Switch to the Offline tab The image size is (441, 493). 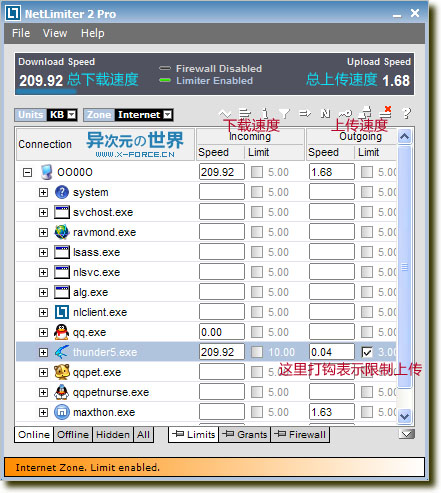click(x=73, y=435)
